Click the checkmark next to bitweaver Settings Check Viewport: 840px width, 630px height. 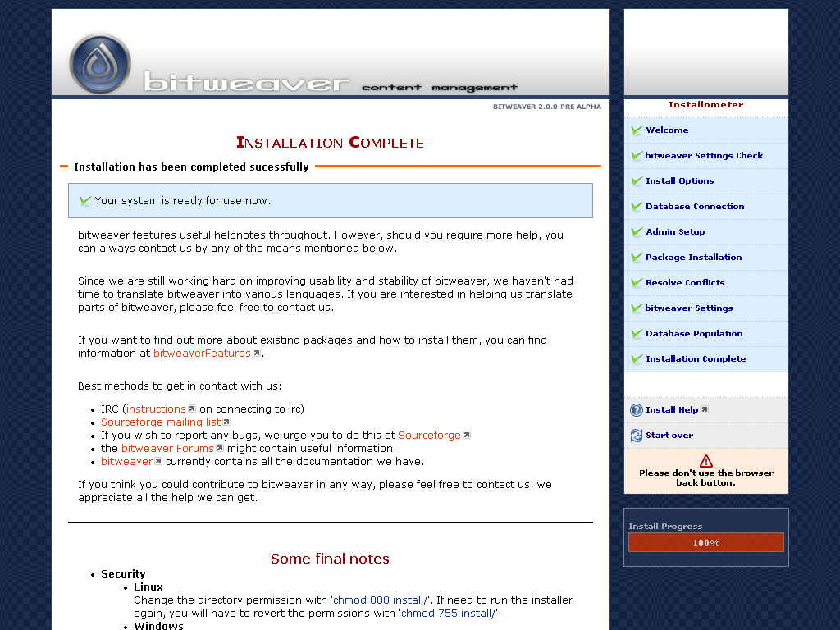point(637,155)
